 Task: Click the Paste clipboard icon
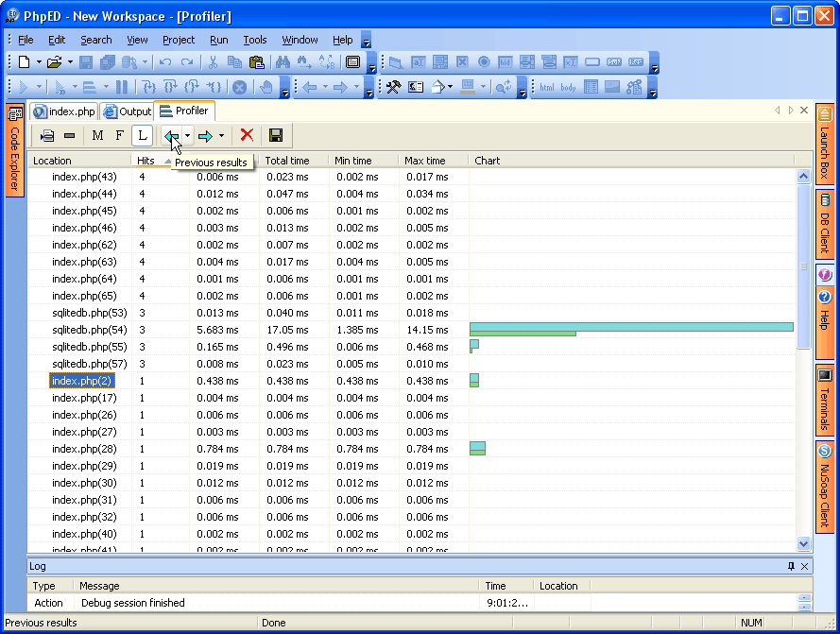pos(256,62)
